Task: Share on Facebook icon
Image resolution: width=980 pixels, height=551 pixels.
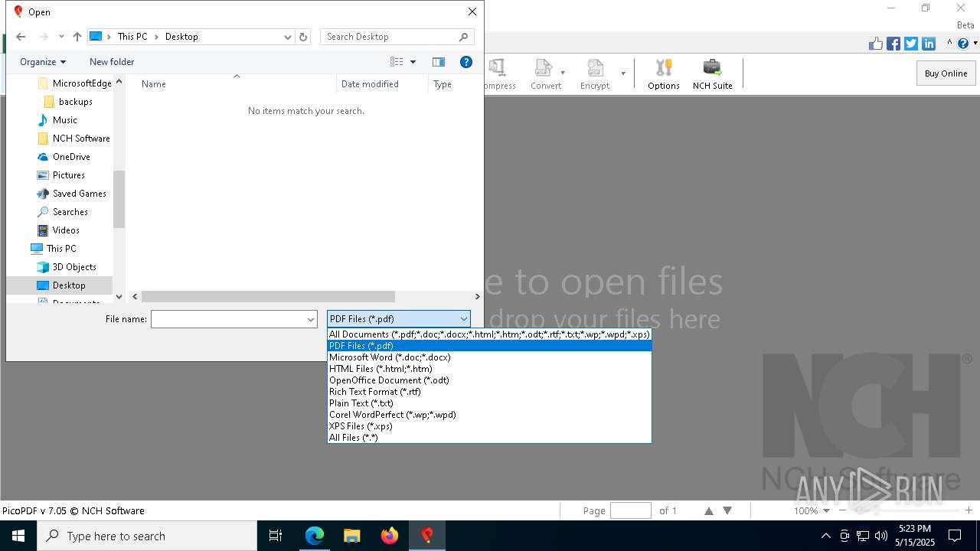Action: click(x=893, y=44)
